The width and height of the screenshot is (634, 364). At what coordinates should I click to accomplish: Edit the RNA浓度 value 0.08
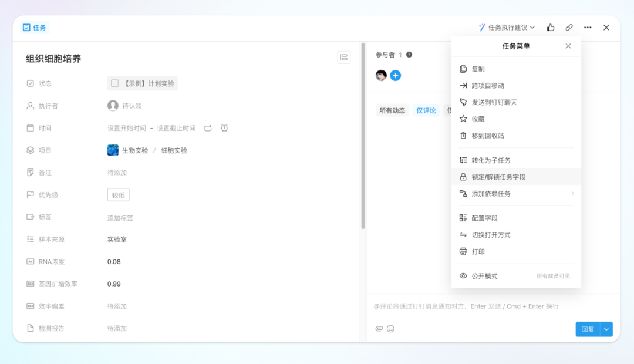(x=114, y=262)
